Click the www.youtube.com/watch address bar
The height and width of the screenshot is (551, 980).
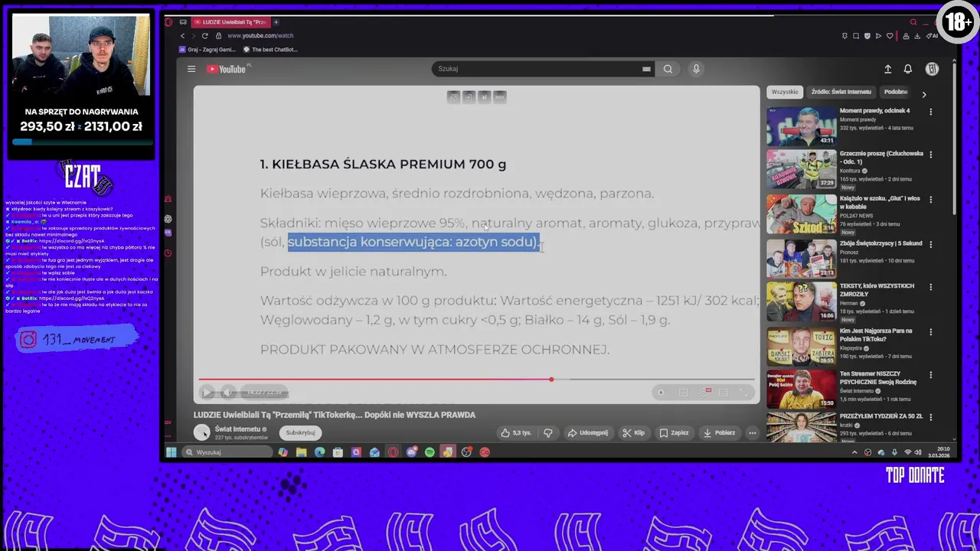260,36
